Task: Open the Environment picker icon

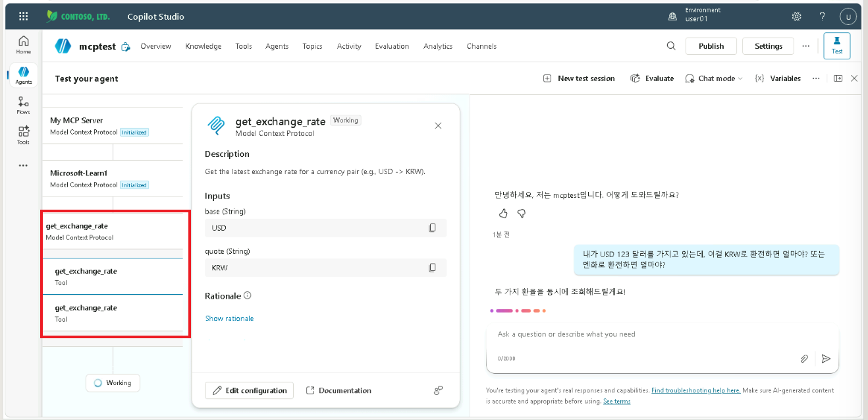Action: (672, 16)
